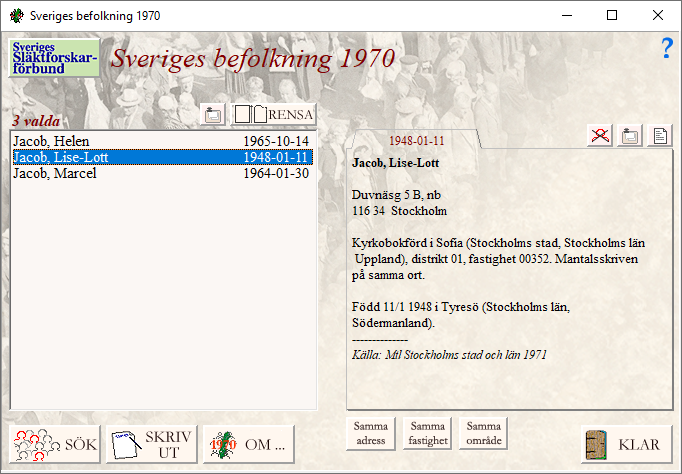
Task: Click the clipboard icon above the results list
Action: click(x=213, y=114)
